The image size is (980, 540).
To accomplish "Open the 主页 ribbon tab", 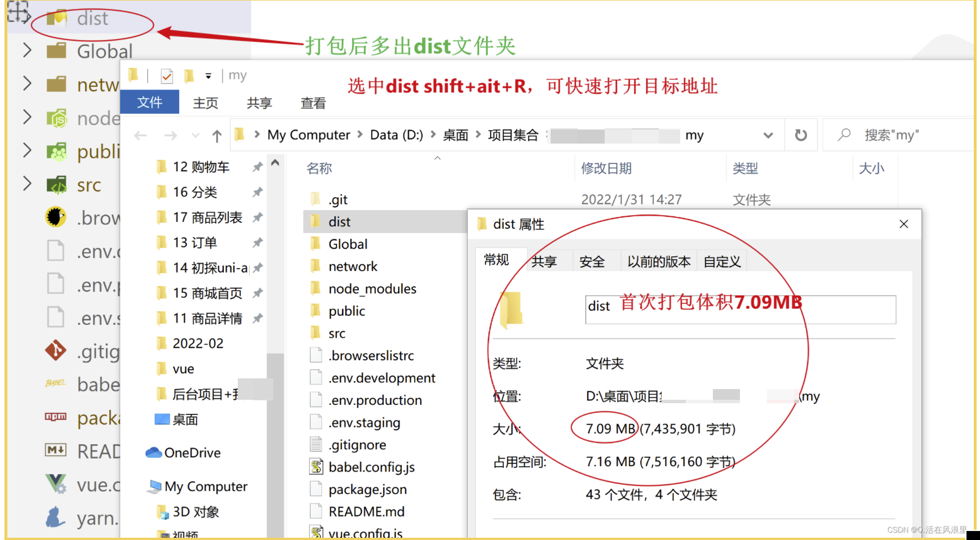I will pos(206,103).
